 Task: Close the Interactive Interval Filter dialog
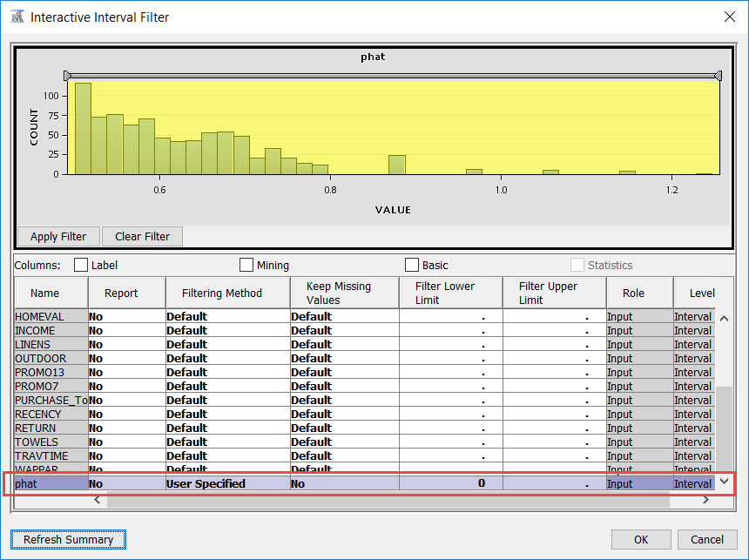click(x=728, y=17)
